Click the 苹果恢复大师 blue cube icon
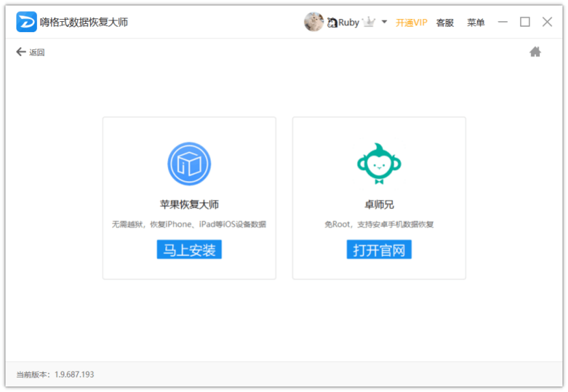 tap(189, 164)
